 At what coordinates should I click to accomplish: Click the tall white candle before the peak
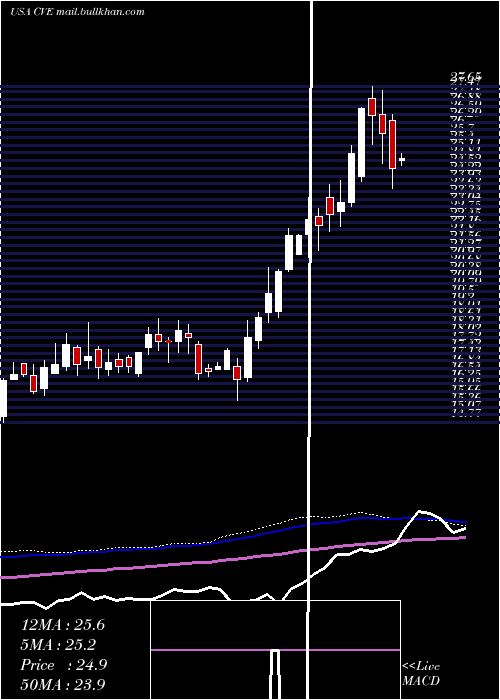point(362,142)
